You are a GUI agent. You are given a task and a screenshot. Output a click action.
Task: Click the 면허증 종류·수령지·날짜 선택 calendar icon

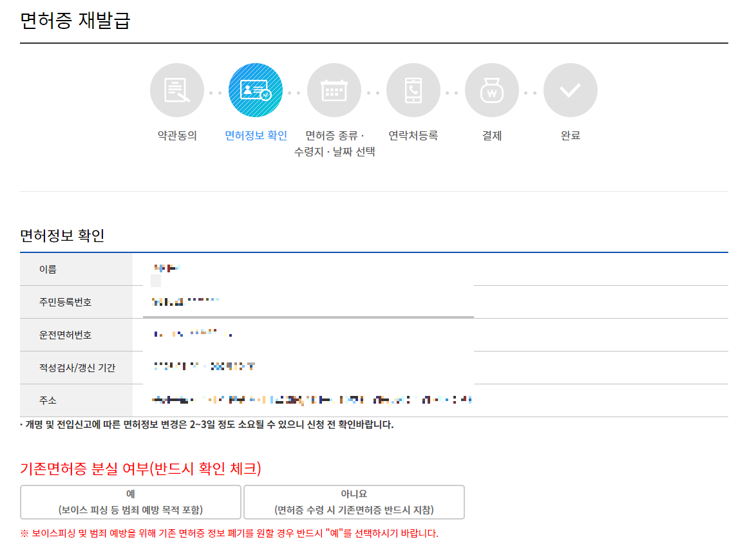(x=334, y=89)
